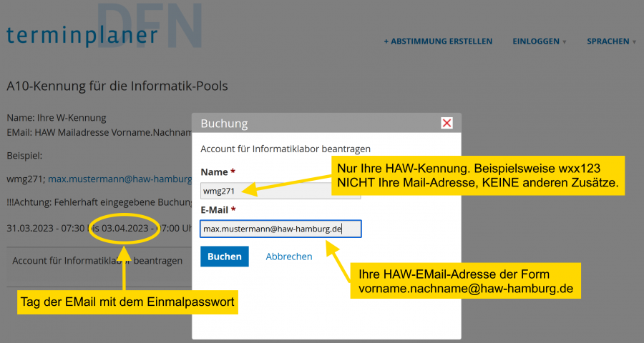Viewport: 644px width, 343px height.
Task: Close the Buchung dialog with red X
Action: pyautogui.click(x=447, y=123)
